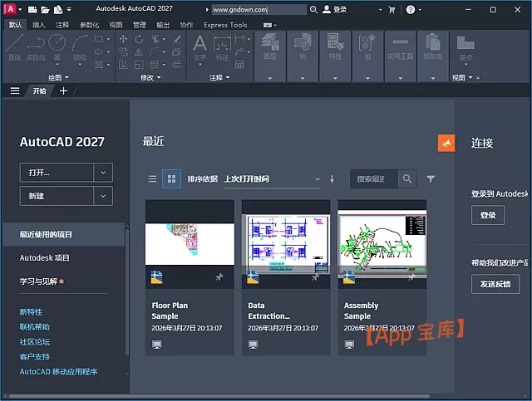Select the Polyline (多段线) tool
Image resolution: width=532 pixels, height=401 pixels.
36,47
